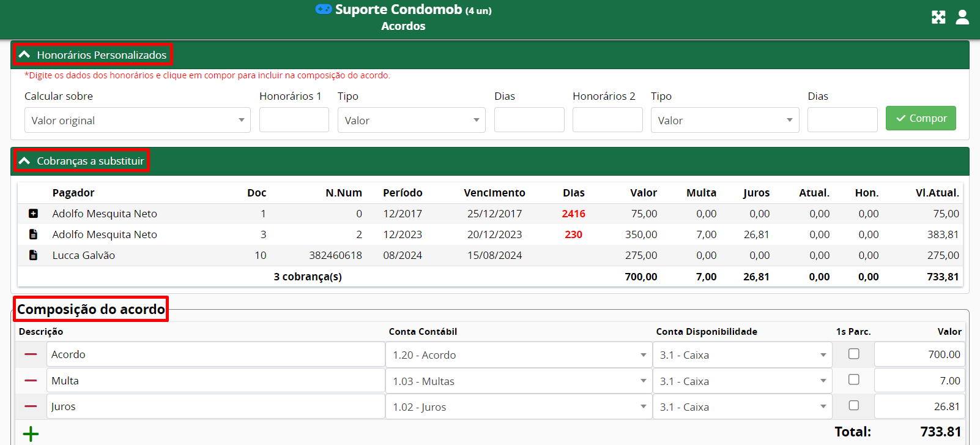Viewport: 980px width, 445px height.
Task: Click the Vencimento column header
Action: 494,193
